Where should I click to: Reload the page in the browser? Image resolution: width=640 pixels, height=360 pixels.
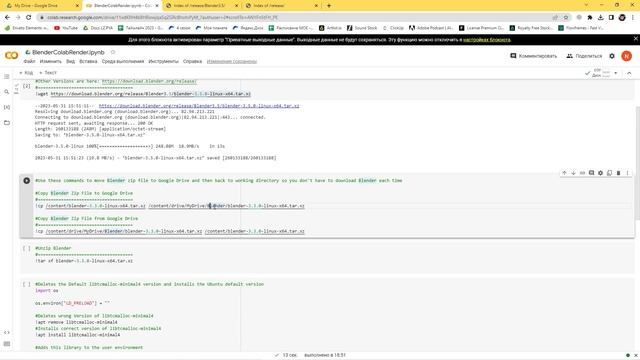coord(29,17)
